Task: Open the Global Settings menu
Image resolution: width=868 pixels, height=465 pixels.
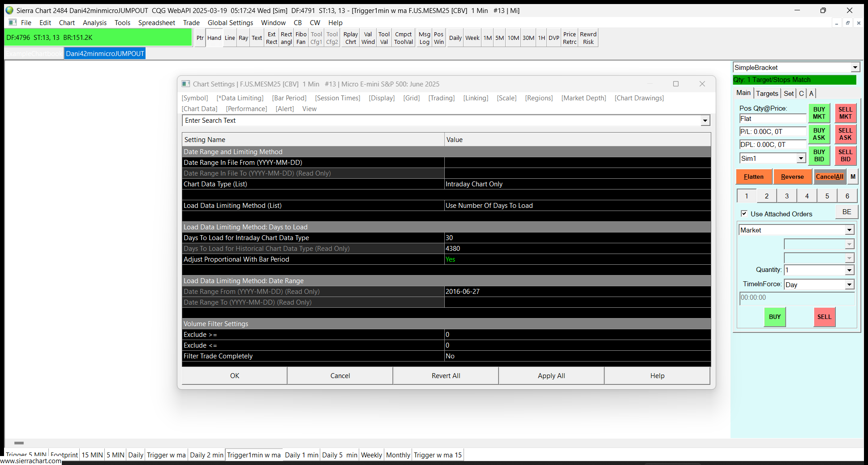Action: (230, 23)
